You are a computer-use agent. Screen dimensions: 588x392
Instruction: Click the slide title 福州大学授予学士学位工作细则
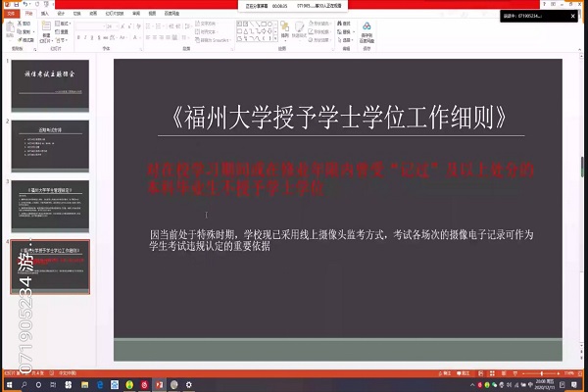340,118
